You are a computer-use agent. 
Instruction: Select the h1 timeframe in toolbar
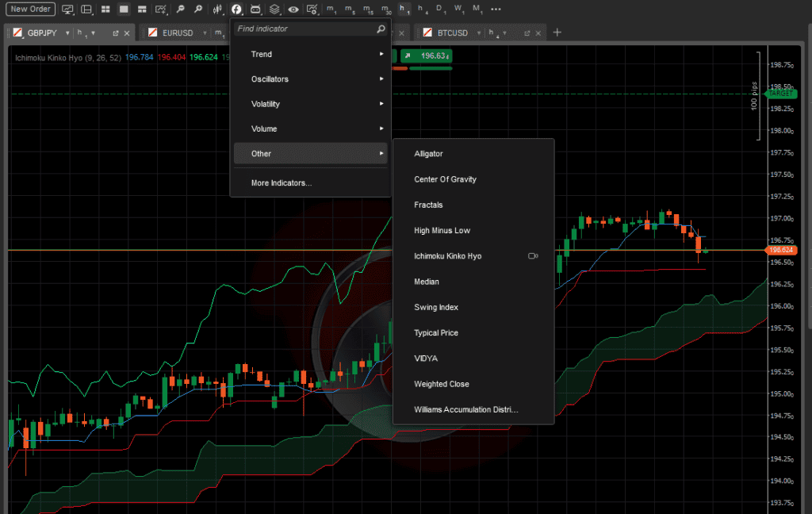404,9
